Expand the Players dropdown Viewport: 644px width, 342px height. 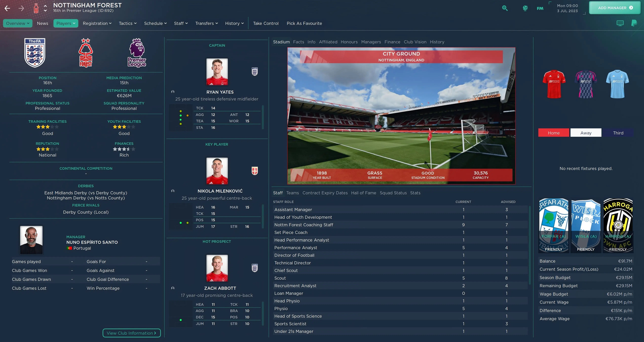click(66, 23)
